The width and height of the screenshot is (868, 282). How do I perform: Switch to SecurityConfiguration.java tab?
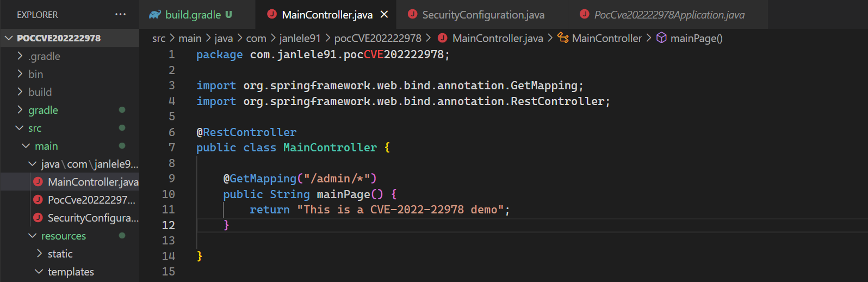483,15
